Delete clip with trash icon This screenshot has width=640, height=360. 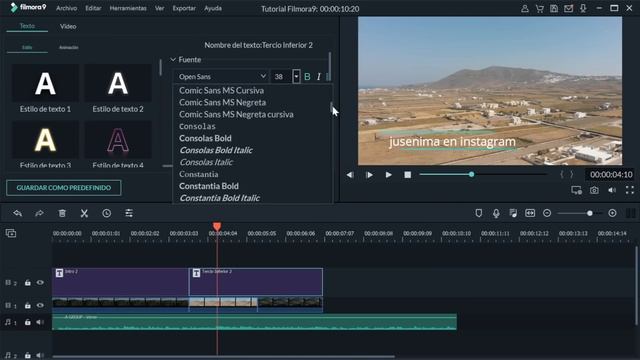pyautogui.click(x=62, y=213)
